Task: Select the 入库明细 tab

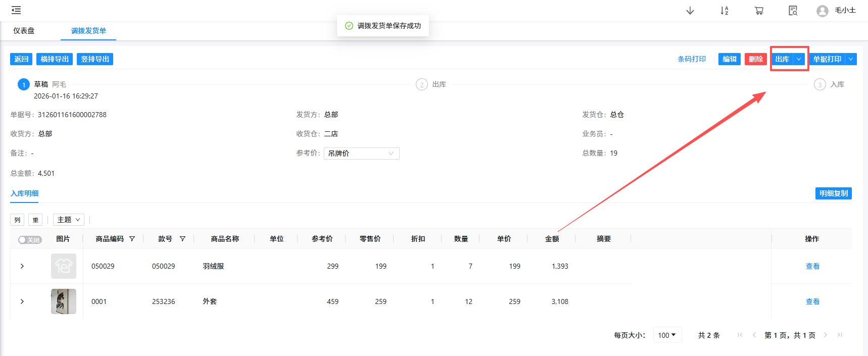Action: 24,193
